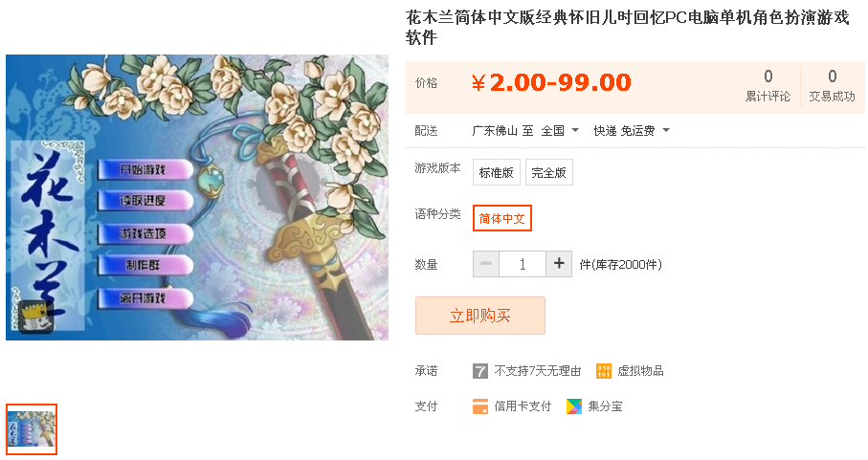868x460 pixels.
Task: Click the 信用卡支付 payment link
Action: point(523,406)
